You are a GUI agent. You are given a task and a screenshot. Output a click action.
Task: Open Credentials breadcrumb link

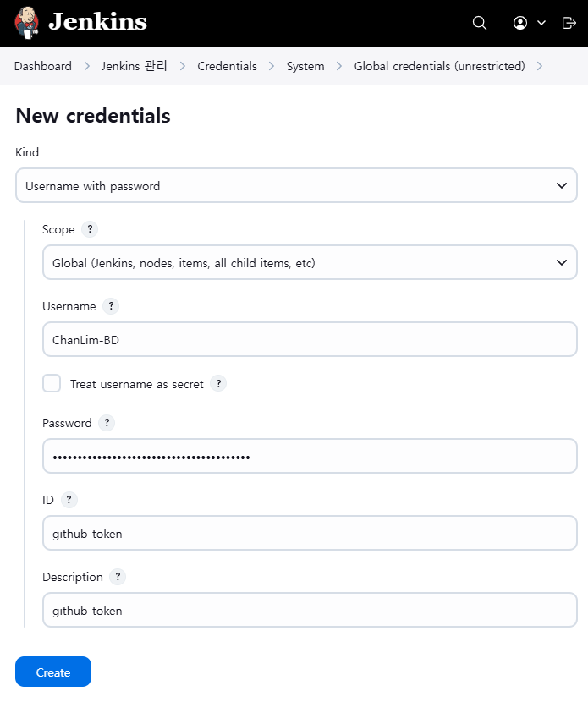point(227,66)
